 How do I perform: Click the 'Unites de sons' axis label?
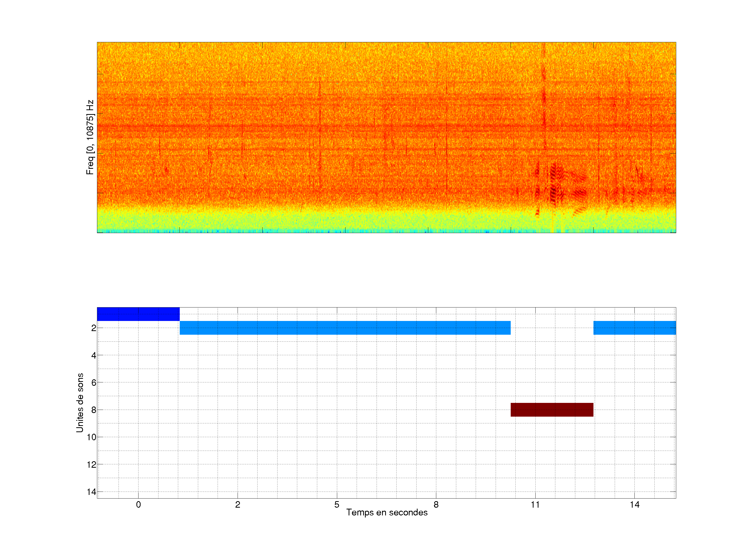coord(80,403)
